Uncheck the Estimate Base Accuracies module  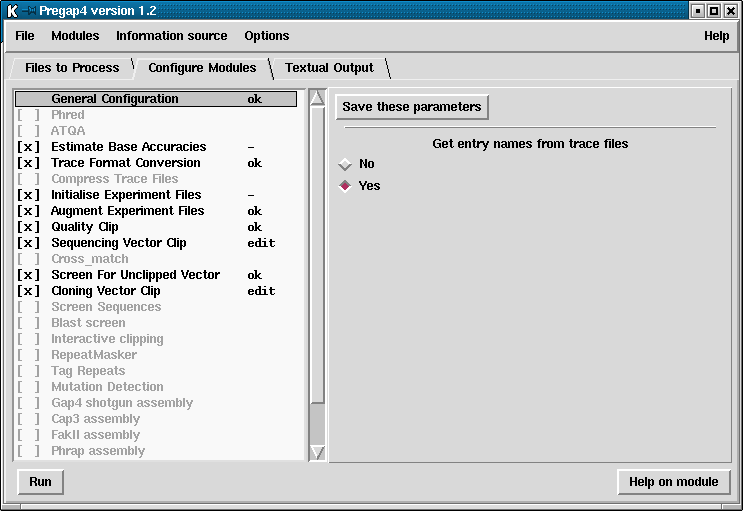click(x=29, y=147)
